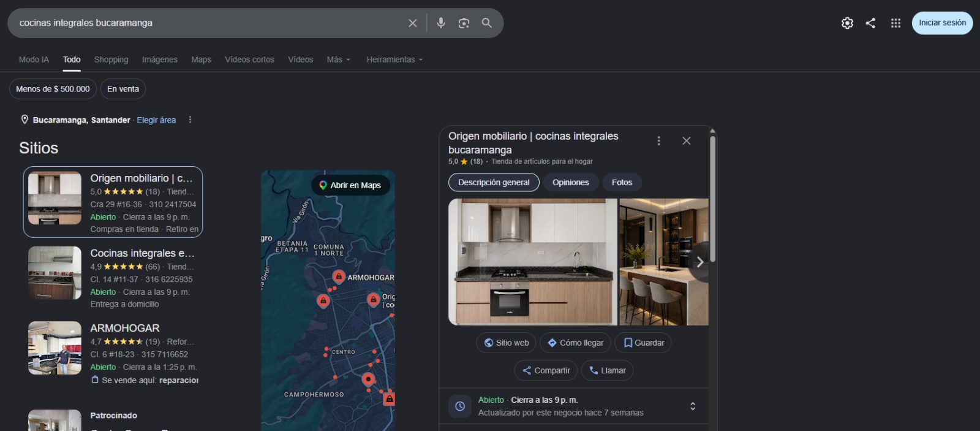This screenshot has width=980, height=431.
Task: Switch to Opiniones tab
Action: pyautogui.click(x=570, y=182)
